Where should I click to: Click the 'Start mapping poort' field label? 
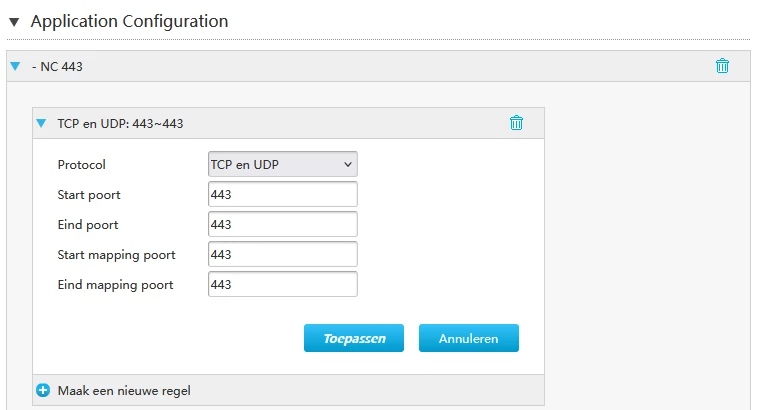click(x=116, y=255)
